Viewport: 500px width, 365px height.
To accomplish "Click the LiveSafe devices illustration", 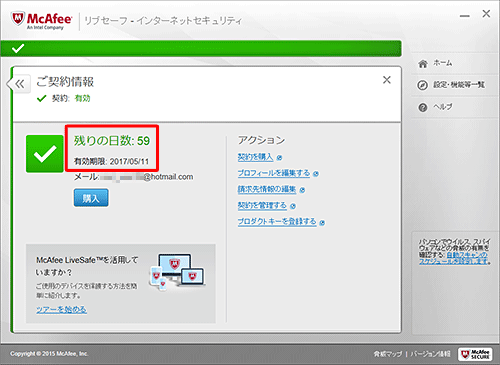I will 177,272.
